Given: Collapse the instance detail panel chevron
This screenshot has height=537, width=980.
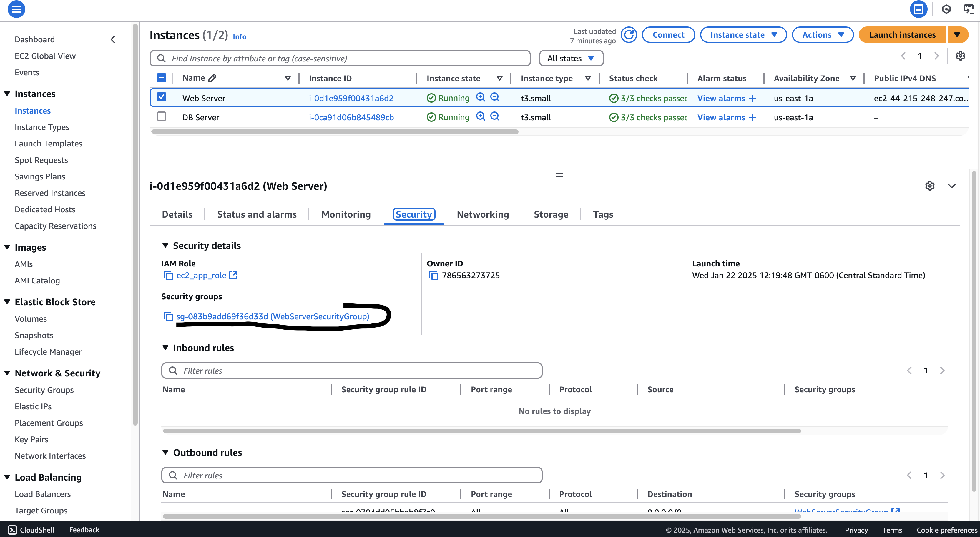Looking at the screenshot, I should (952, 186).
